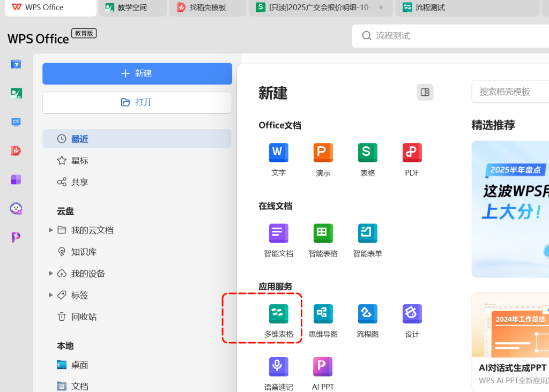Open 智能表格 online spreadsheet

323,240
